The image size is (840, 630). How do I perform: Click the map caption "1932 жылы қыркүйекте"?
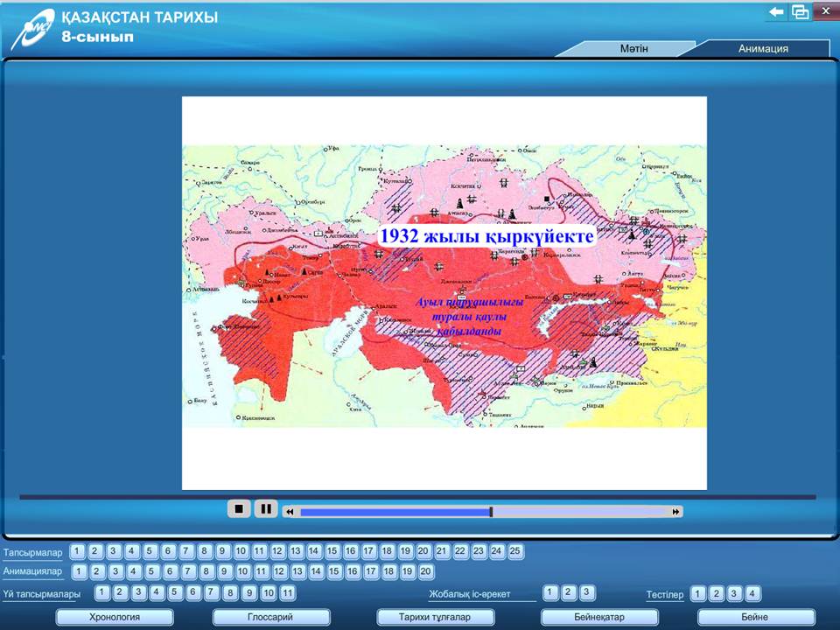(x=487, y=236)
